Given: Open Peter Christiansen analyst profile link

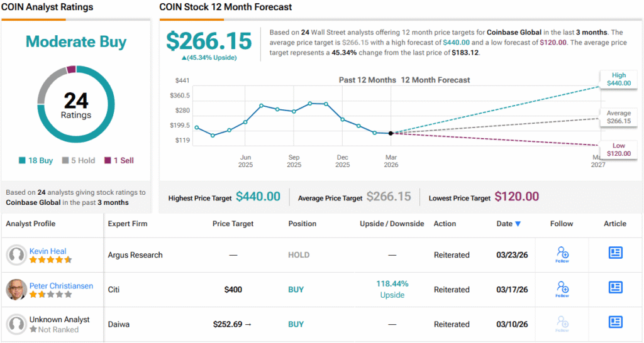Looking at the screenshot, I should (x=61, y=286).
